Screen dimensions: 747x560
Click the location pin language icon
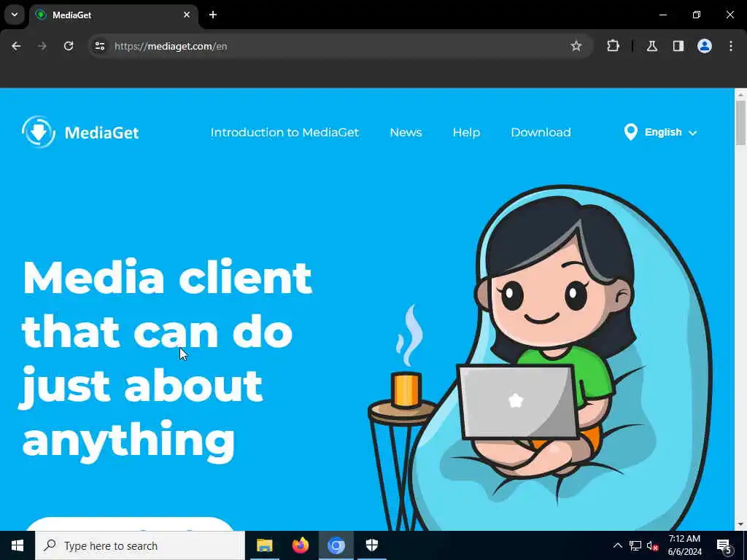pyautogui.click(x=631, y=132)
